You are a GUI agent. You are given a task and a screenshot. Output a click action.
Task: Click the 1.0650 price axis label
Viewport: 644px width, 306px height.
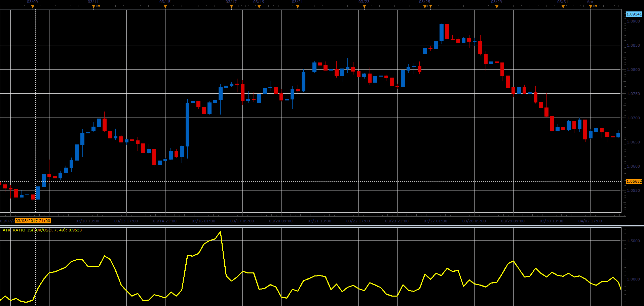coord(634,142)
